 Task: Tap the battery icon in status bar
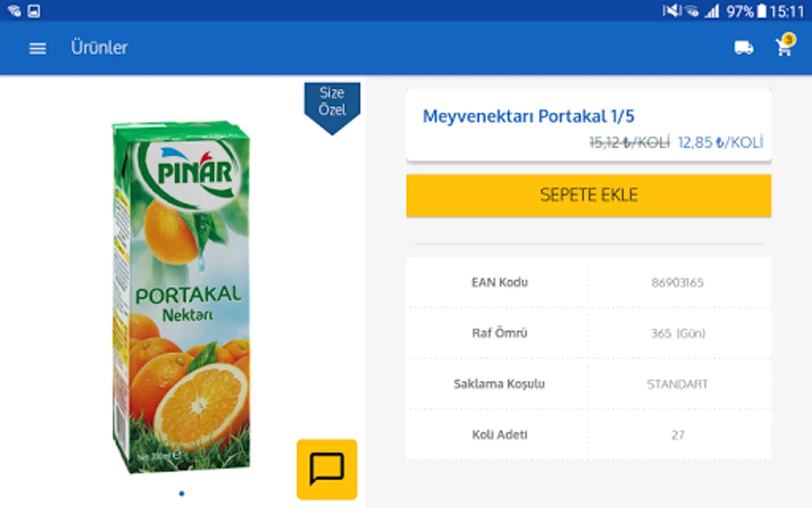pos(761,11)
